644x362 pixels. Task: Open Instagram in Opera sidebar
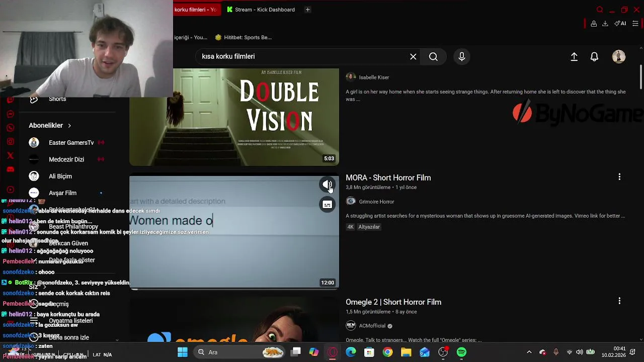click(10, 142)
